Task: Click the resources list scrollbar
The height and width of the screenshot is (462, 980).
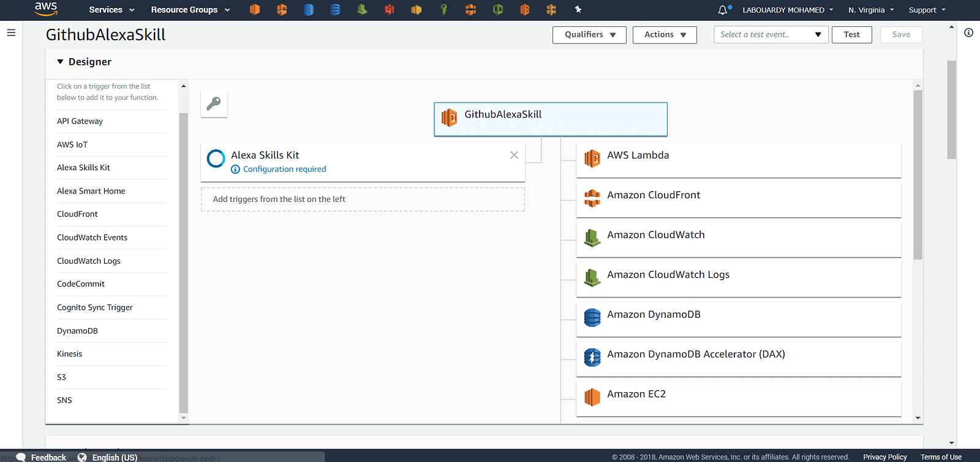Action: click(x=918, y=174)
